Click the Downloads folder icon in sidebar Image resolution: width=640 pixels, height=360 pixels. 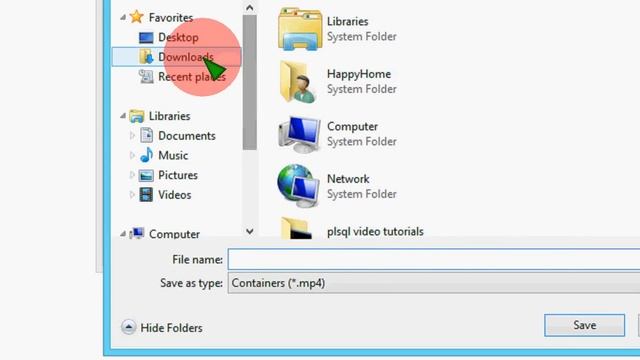tap(146, 57)
